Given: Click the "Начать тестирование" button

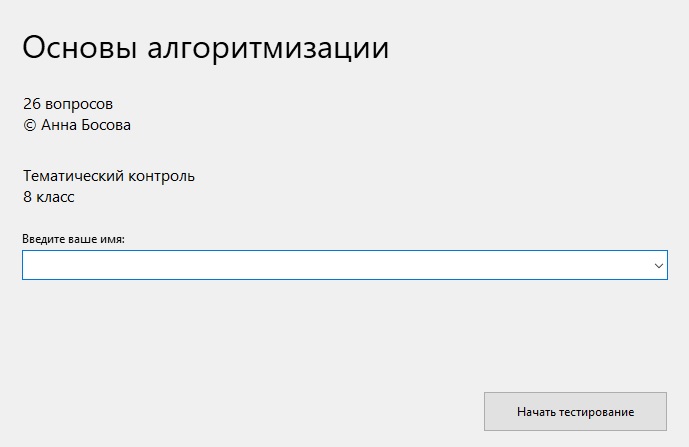Looking at the screenshot, I should click(575, 411).
